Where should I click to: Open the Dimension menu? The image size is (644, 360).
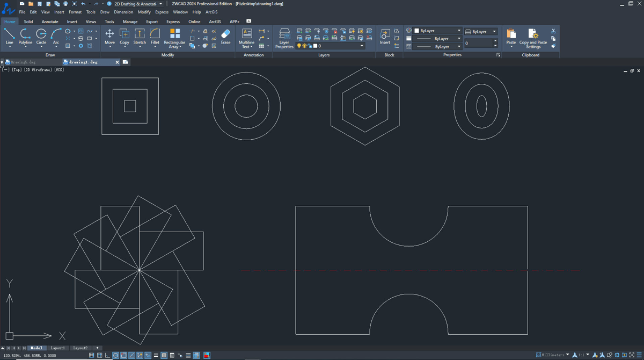pyautogui.click(x=123, y=12)
